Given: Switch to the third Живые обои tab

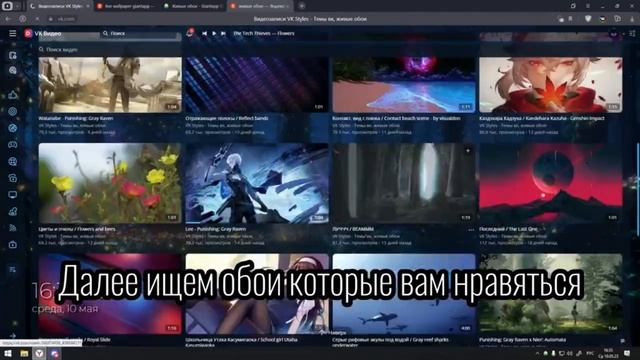Looking at the screenshot, I should (x=193, y=6).
